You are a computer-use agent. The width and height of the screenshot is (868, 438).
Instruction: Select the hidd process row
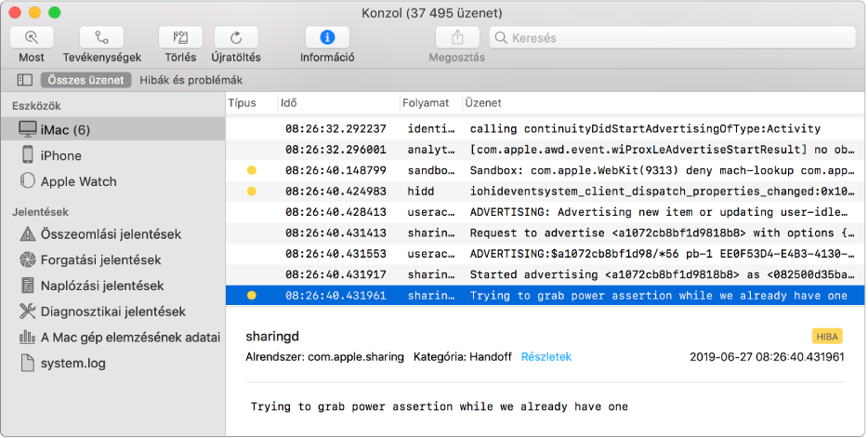(x=546, y=191)
